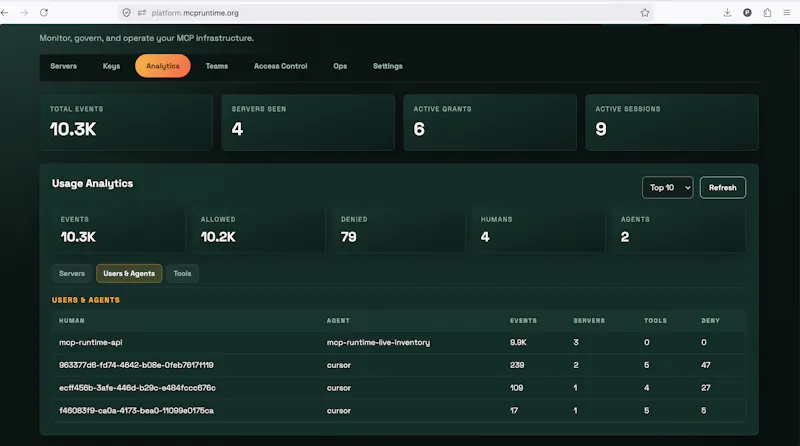Click the TOOLS column header
Screen dimensions: 800x446
[655, 320]
